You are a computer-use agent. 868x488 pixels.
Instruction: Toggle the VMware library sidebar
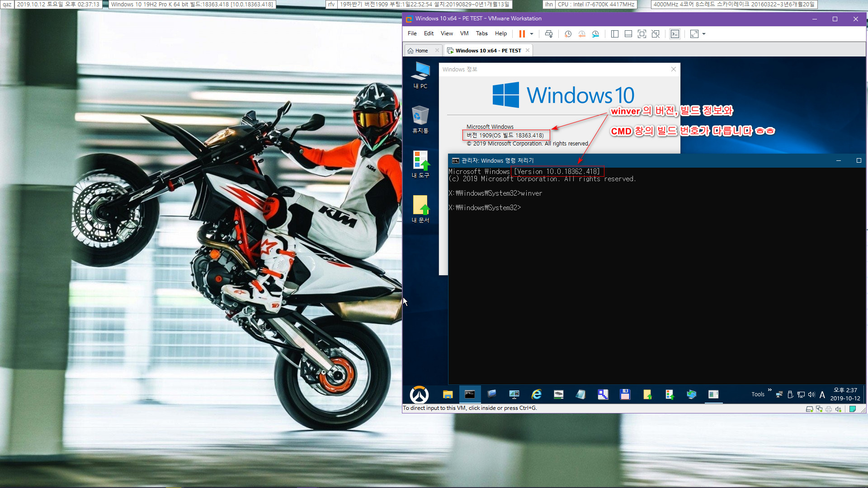tap(615, 34)
